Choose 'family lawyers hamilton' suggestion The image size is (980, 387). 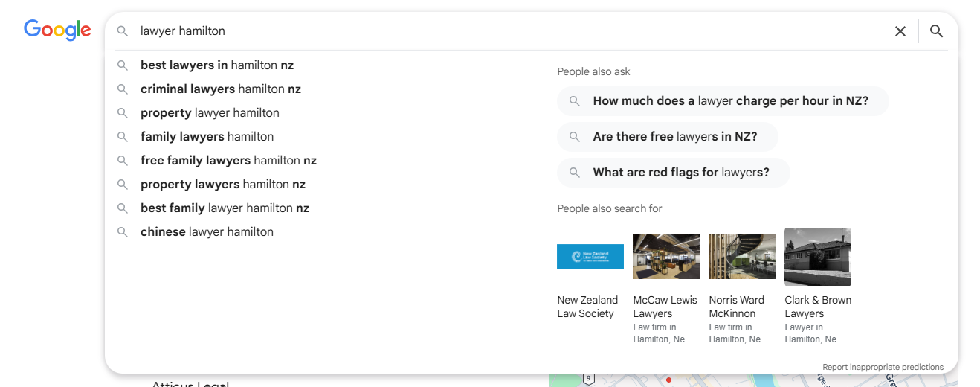click(x=207, y=137)
